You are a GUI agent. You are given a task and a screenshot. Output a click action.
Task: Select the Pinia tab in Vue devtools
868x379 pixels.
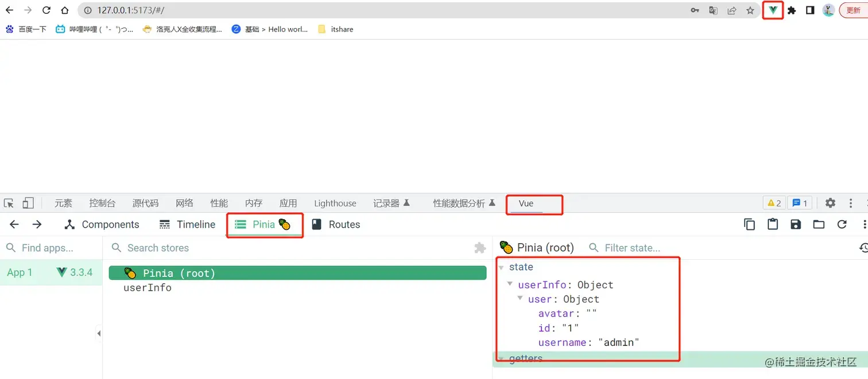[x=263, y=224]
